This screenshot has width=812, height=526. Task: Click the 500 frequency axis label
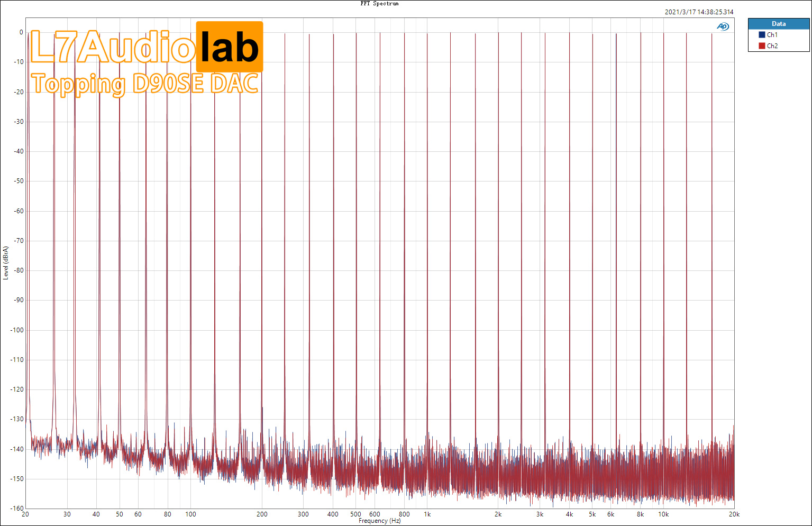[x=355, y=514]
